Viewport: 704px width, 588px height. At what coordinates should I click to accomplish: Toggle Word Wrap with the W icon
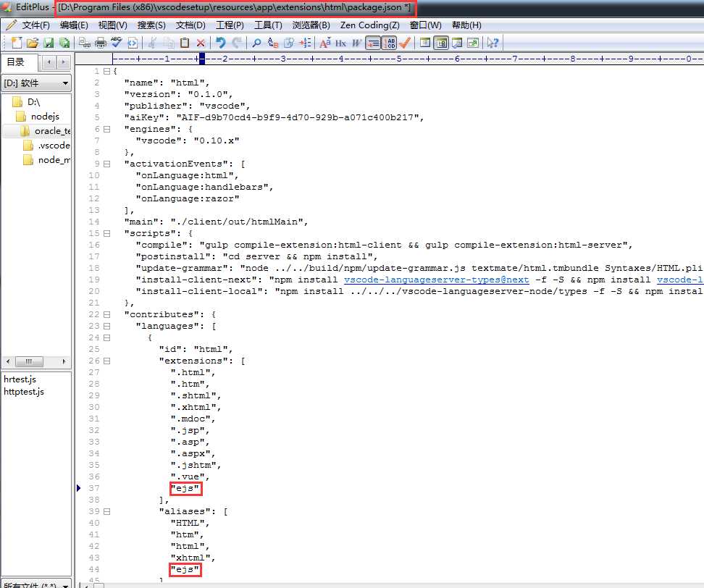[356, 43]
